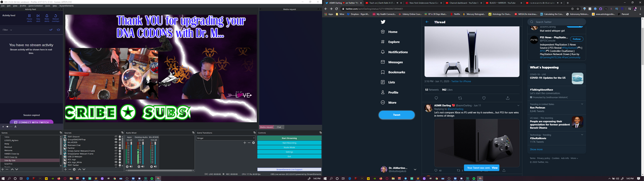
Task: Open Twitter Home in sidebar
Action: [390, 32]
